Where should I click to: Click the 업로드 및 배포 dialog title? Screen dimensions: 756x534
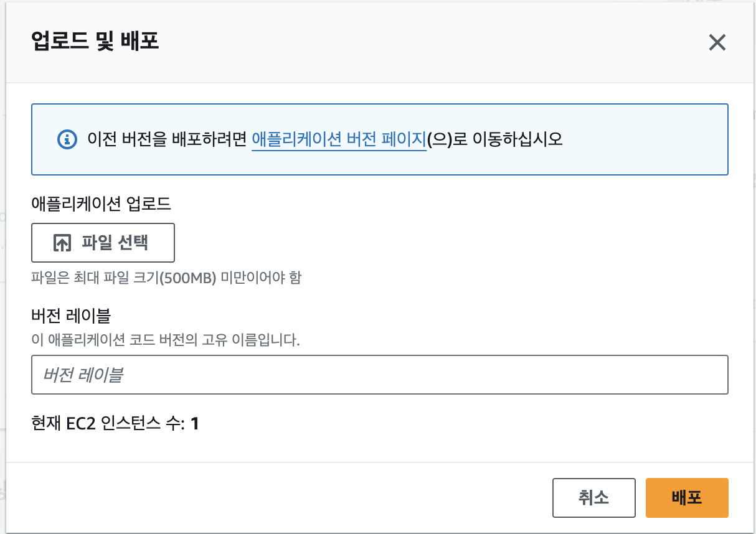tap(95, 42)
